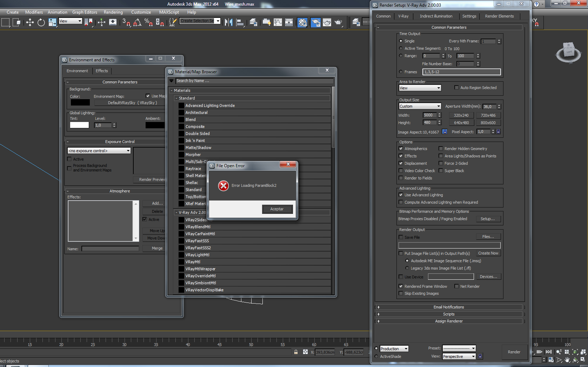Viewport: 588px width, 367px height.
Task: Toggle Use Map in Environment and Effects
Action: 148,96
